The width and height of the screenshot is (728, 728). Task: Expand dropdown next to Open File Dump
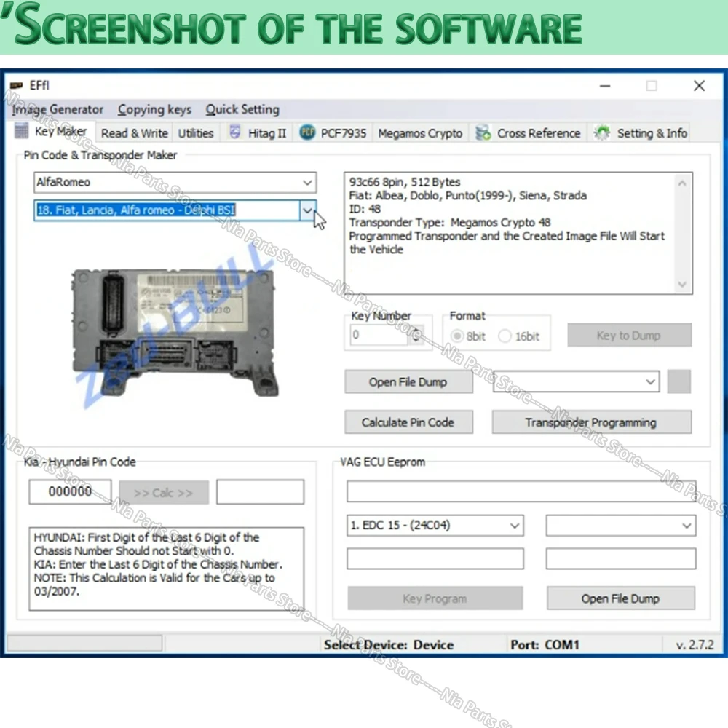click(x=650, y=381)
